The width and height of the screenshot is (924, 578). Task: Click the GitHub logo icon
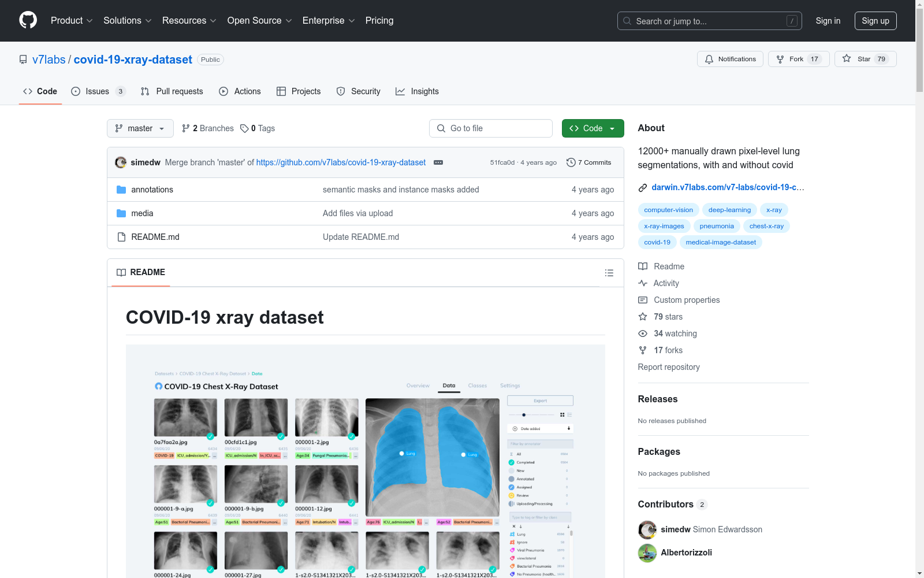28,20
